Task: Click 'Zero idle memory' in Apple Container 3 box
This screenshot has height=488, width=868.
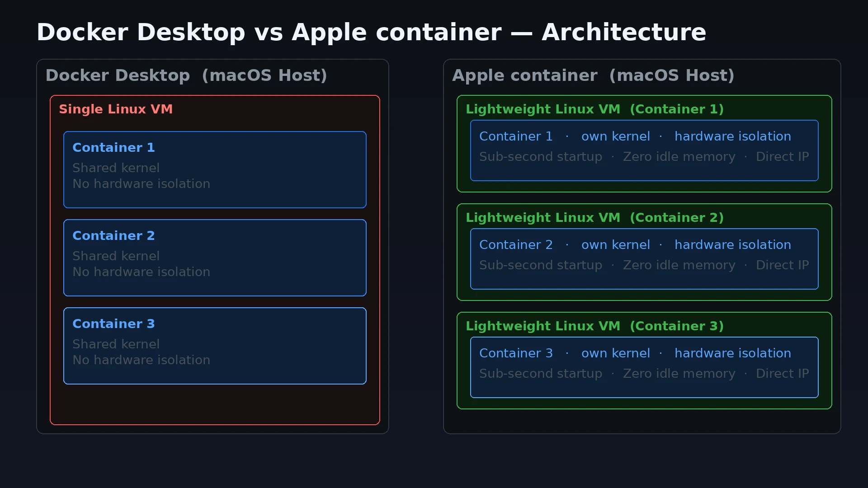Action: [679, 374]
